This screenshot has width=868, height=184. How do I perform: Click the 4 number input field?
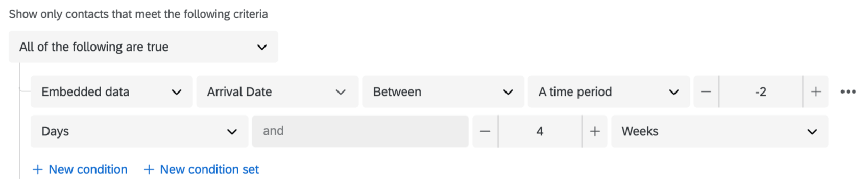[540, 131]
